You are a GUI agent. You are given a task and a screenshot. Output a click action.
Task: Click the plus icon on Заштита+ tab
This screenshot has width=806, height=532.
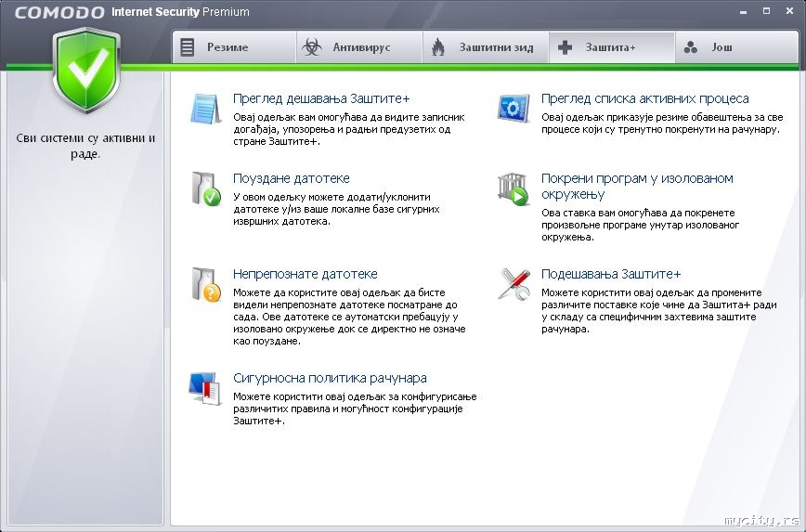[x=565, y=47]
